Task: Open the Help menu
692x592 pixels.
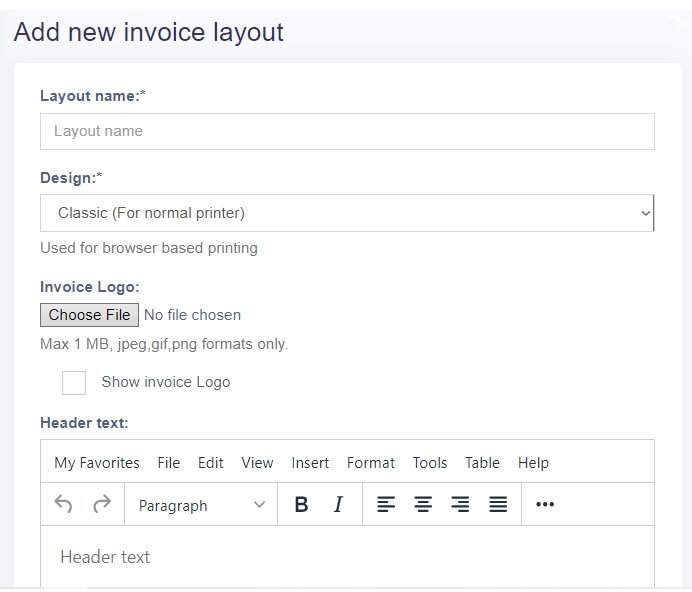Action: [x=533, y=463]
